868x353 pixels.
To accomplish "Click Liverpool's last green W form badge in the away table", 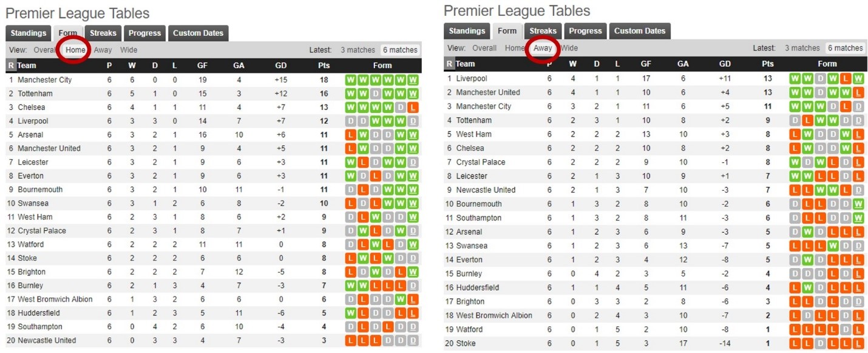I will (x=858, y=78).
